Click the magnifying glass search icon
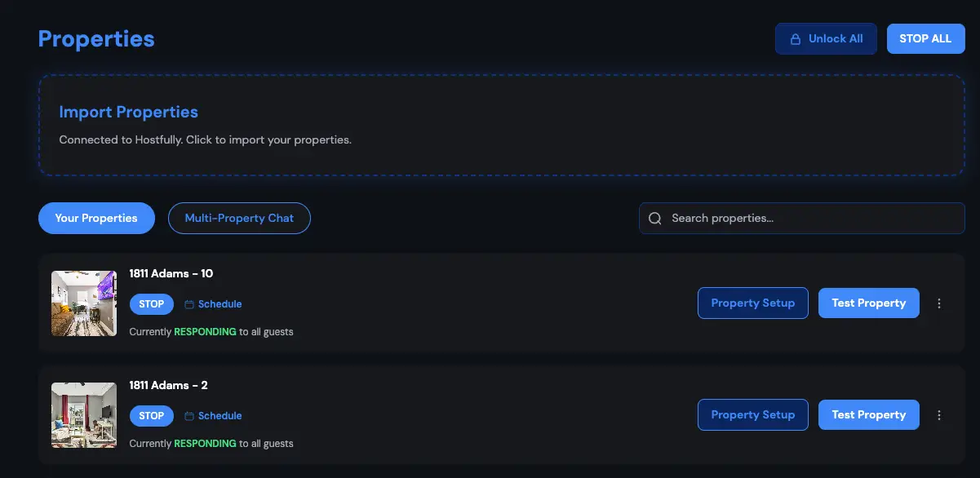 (x=655, y=218)
